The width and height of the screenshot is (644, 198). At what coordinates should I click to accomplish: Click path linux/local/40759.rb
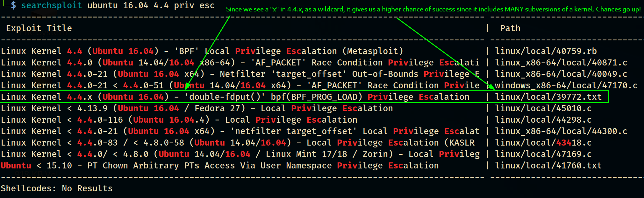point(546,51)
